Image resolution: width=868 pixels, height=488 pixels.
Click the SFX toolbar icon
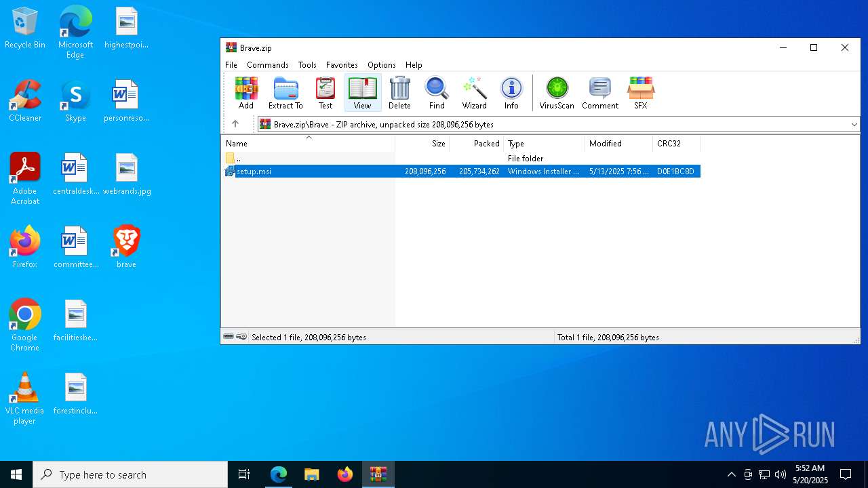pos(641,93)
